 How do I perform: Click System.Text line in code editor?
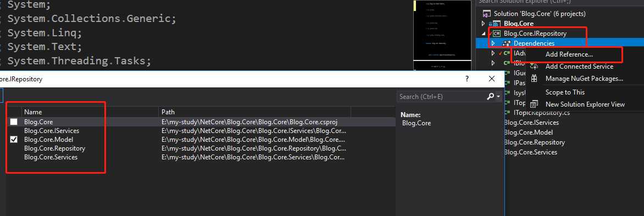[x=45, y=47]
